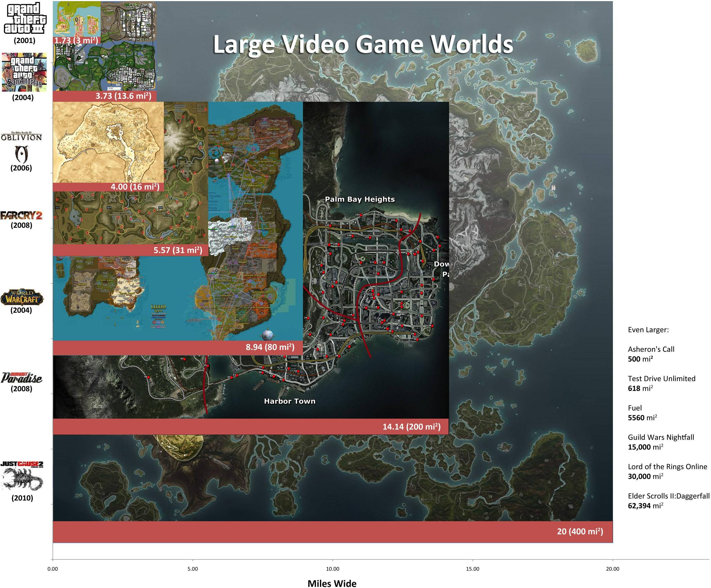Select the "Elder Scrolls II:Daggerfall" entry

click(x=669, y=496)
